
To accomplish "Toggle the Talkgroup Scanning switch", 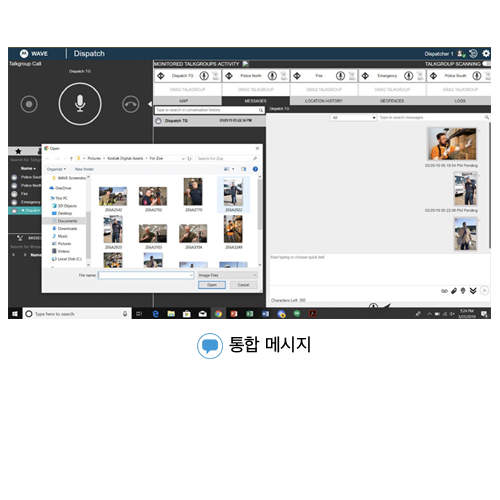I will [x=487, y=64].
